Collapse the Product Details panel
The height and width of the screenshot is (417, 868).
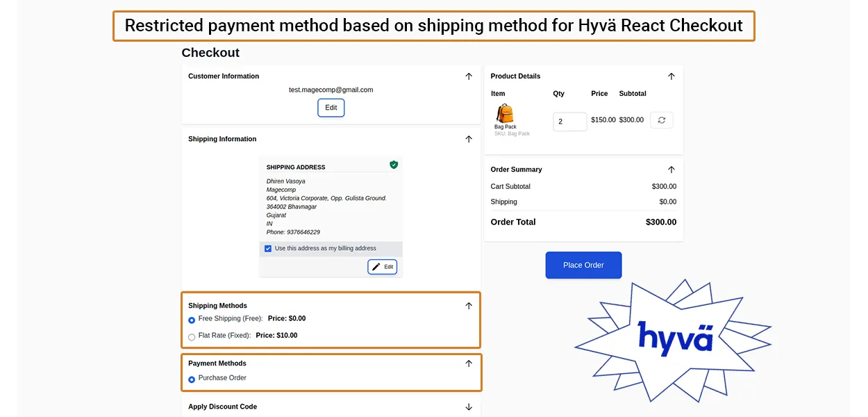click(671, 76)
